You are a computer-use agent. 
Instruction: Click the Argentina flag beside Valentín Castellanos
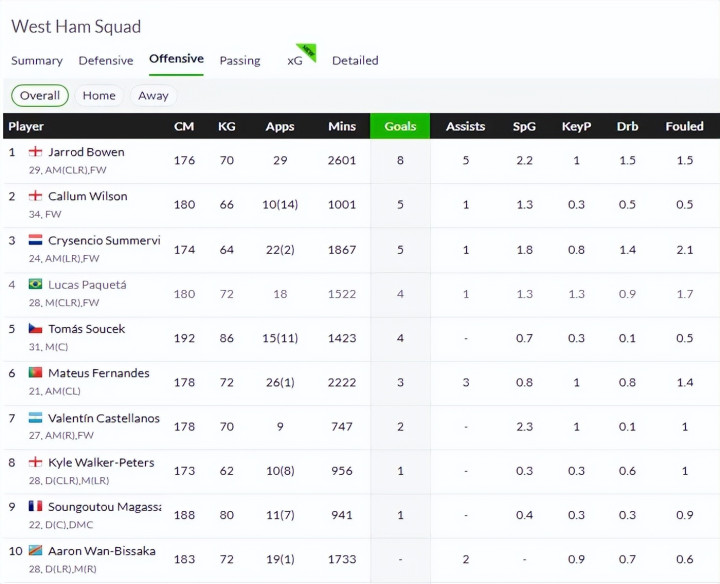click(x=35, y=418)
